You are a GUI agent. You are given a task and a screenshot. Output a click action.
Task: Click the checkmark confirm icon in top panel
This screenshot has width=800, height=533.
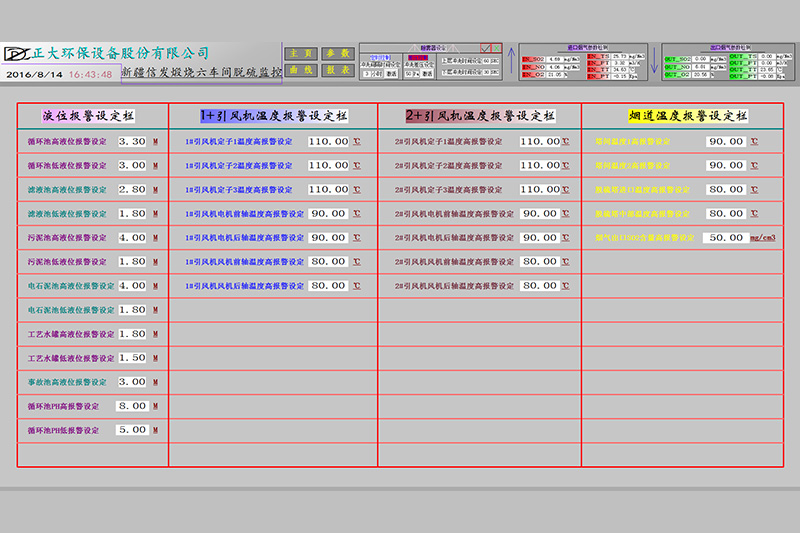(x=485, y=48)
